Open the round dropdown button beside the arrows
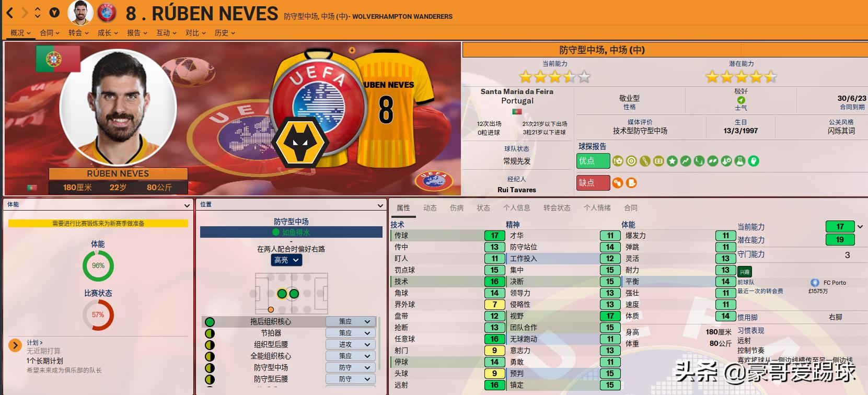 54,13
